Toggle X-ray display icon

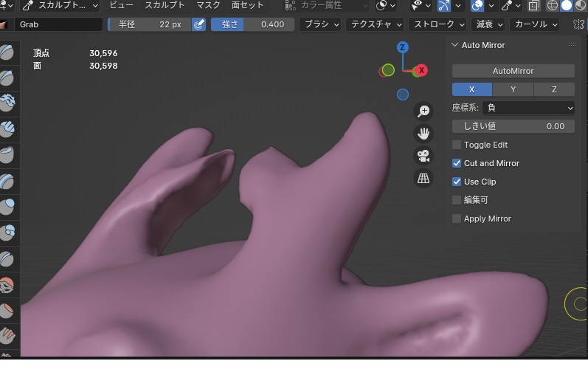tap(533, 5)
